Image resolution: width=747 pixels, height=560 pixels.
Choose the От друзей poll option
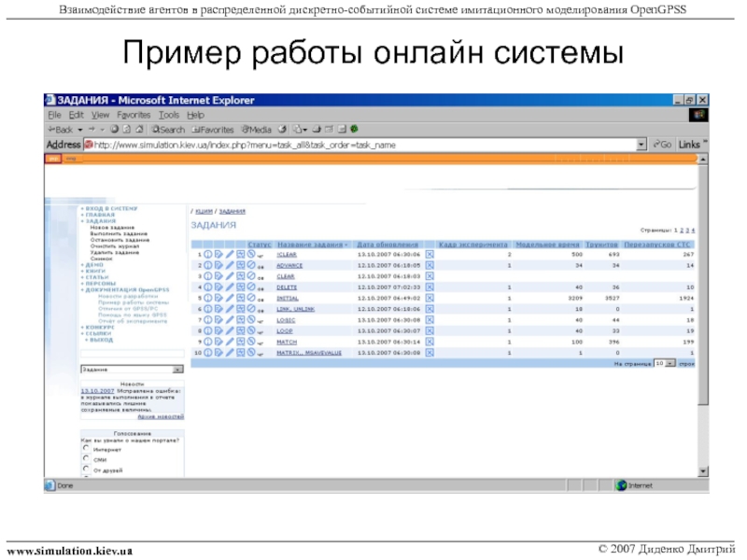point(86,469)
